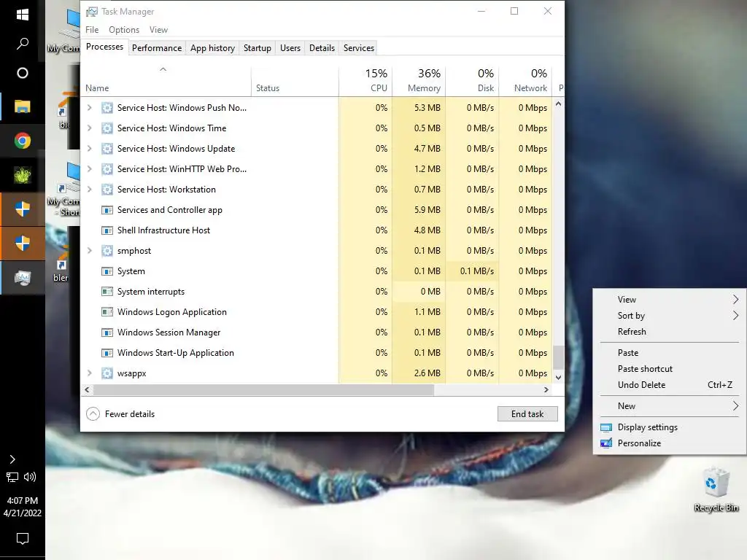Choose Undo Delete in the context menu
Screen dimensions: 747x560
[670, 385]
